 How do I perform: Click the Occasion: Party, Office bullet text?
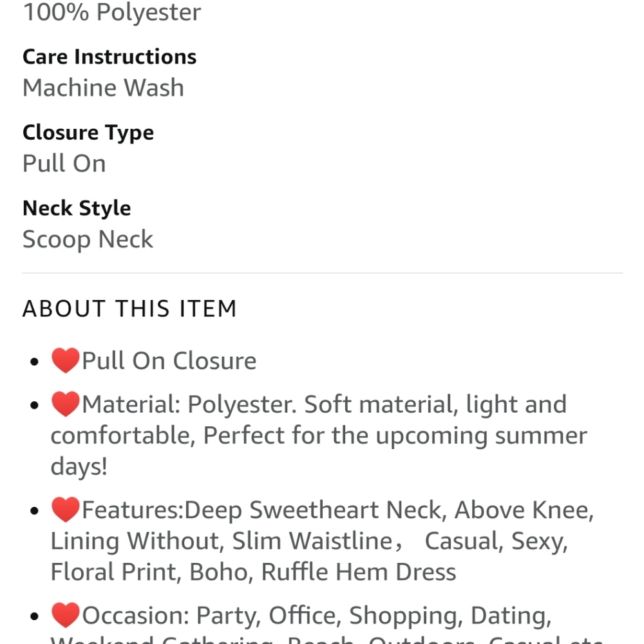[317, 616]
